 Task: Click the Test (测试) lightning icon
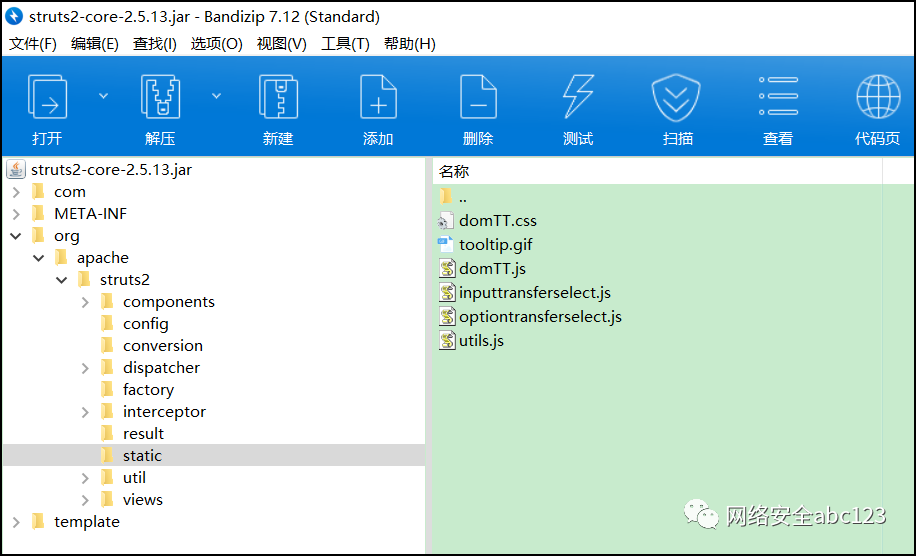click(x=578, y=97)
